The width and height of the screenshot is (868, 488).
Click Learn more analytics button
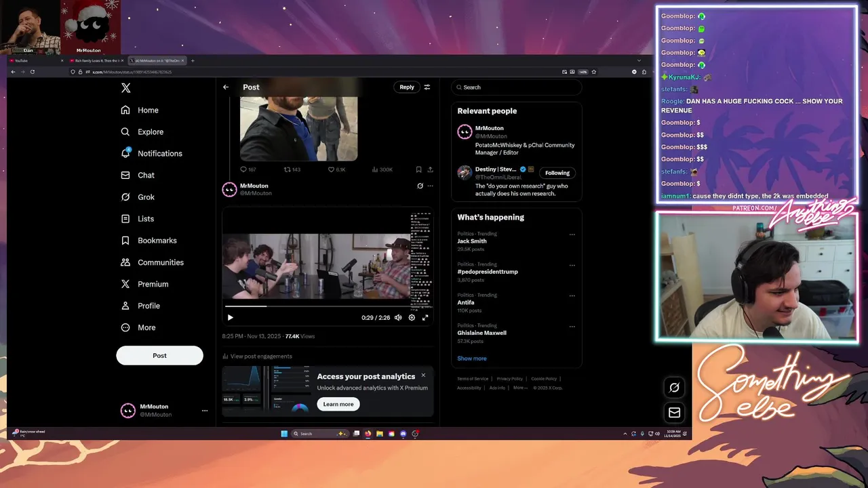tap(338, 404)
